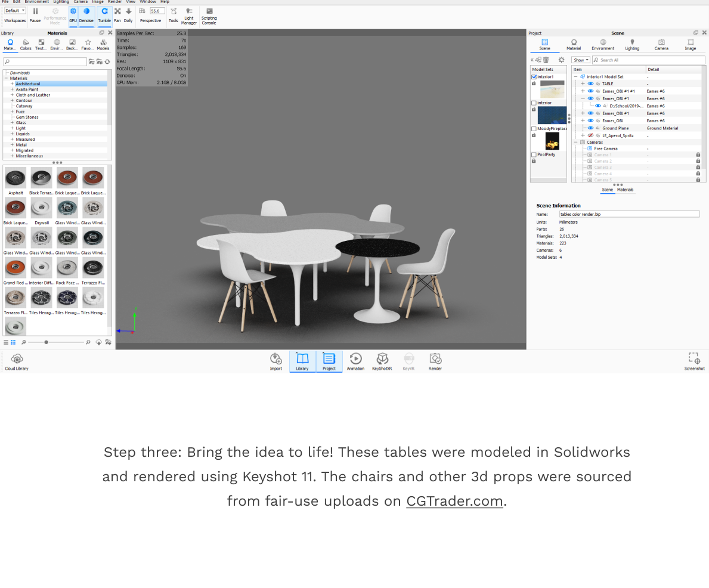Open the Workspaces Default dropdown
Screen dimensions: 709x588
[x=15, y=10]
